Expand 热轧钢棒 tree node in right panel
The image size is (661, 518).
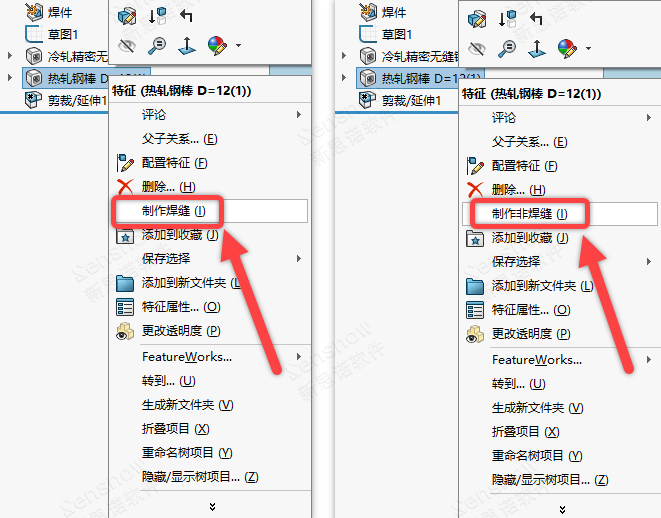pyautogui.click(x=344, y=78)
